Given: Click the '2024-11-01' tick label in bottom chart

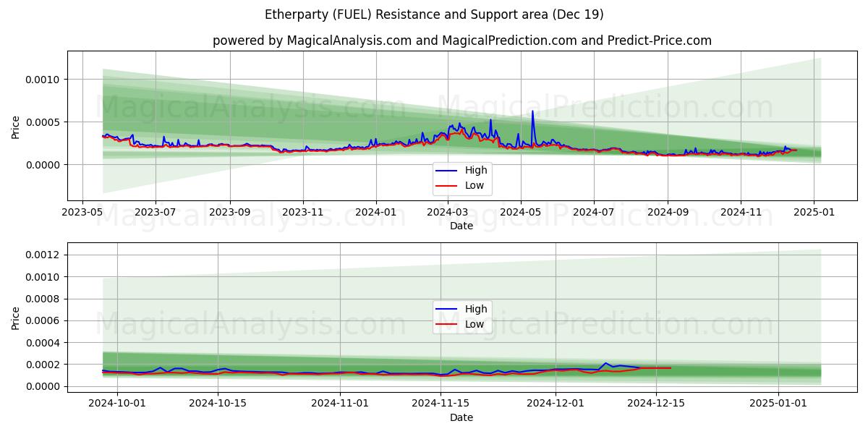Looking at the screenshot, I should [x=339, y=404].
